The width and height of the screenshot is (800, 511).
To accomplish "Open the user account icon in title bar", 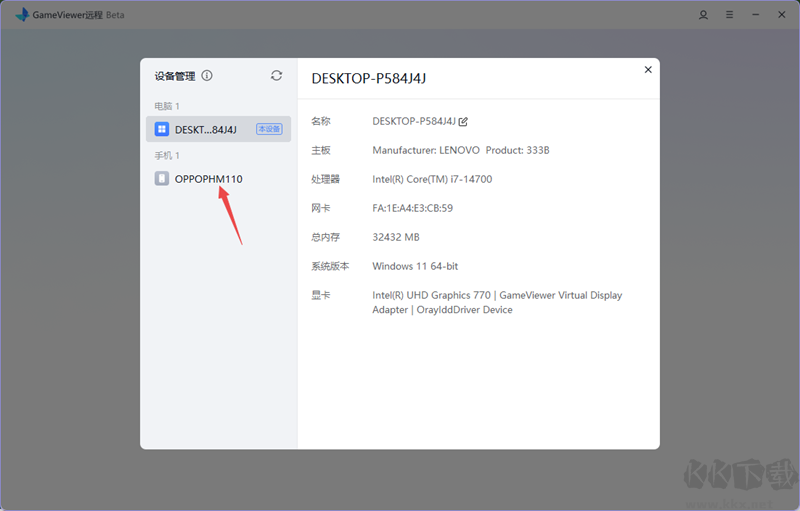I will click(704, 15).
